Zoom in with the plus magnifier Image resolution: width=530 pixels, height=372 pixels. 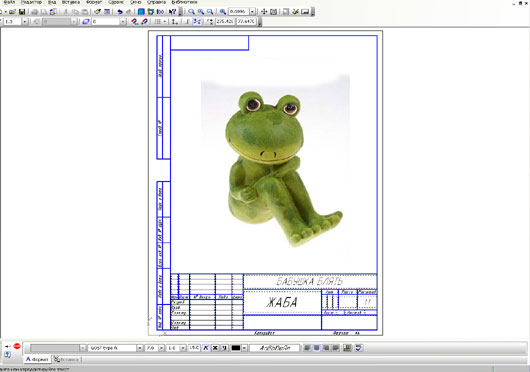coord(201,11)
